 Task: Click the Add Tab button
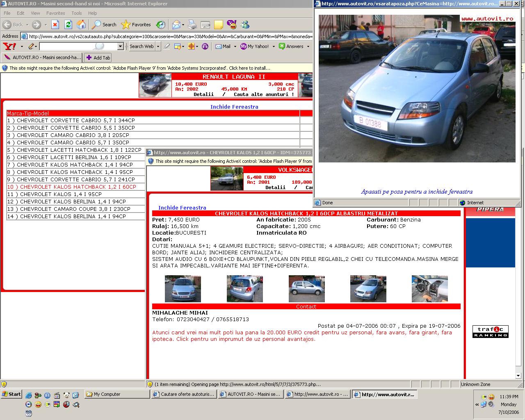98,58
